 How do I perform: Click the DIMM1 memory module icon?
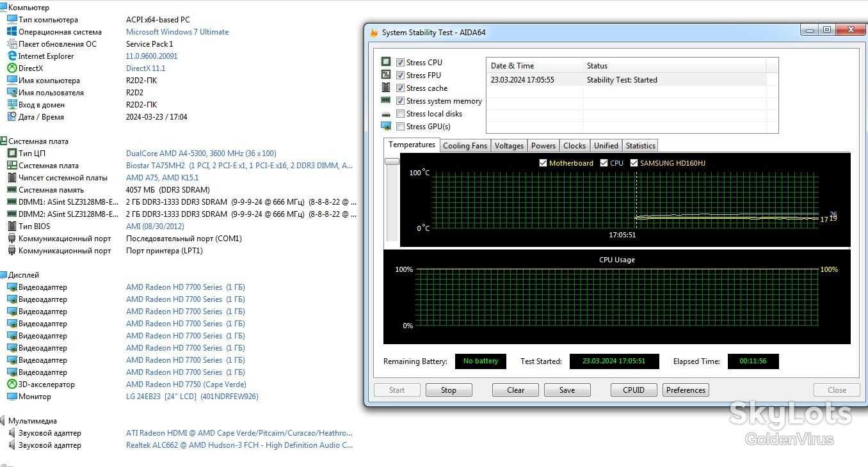tap(12, 202)
